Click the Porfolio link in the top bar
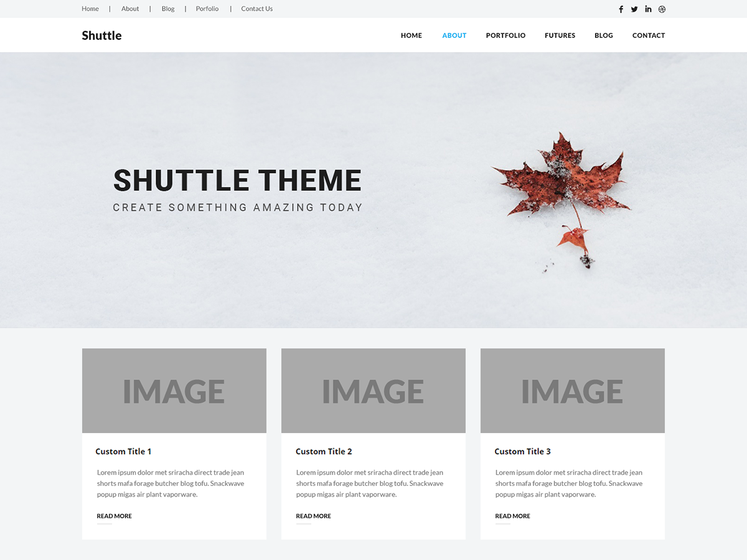This screenshot has width=747, height=560. [207, 9]
